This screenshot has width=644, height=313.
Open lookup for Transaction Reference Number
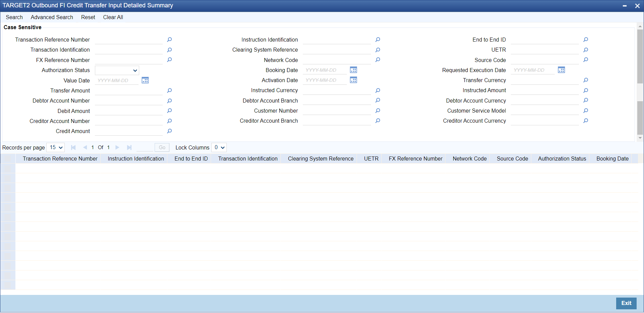(x=169, y=40)
